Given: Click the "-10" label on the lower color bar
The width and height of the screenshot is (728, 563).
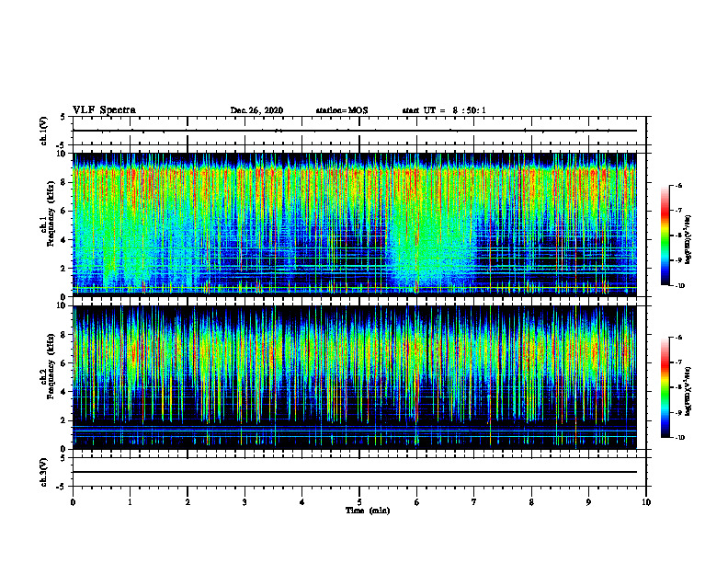Looking at the screenshot, I should point(680,438).
